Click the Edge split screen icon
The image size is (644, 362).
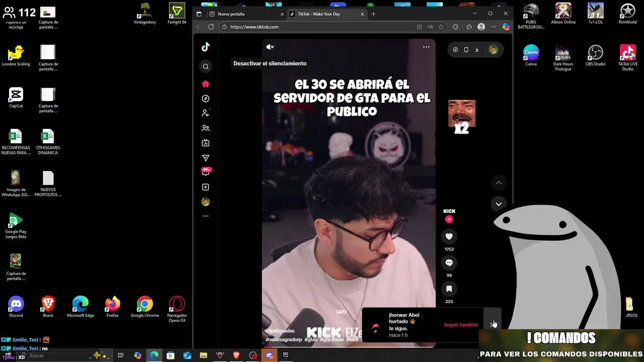coord(420,27)
